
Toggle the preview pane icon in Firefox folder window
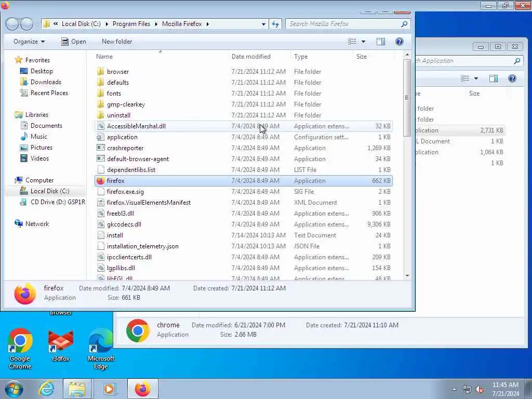coord(381,42)
